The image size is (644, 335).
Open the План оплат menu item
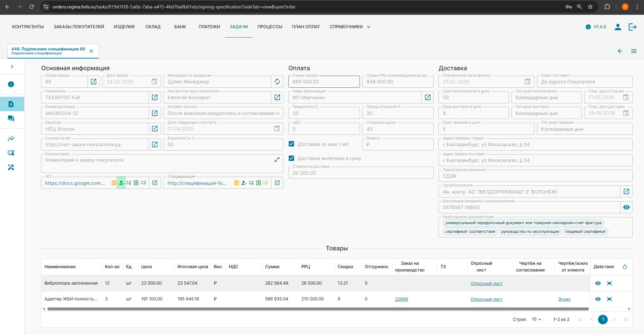[306, 27]
